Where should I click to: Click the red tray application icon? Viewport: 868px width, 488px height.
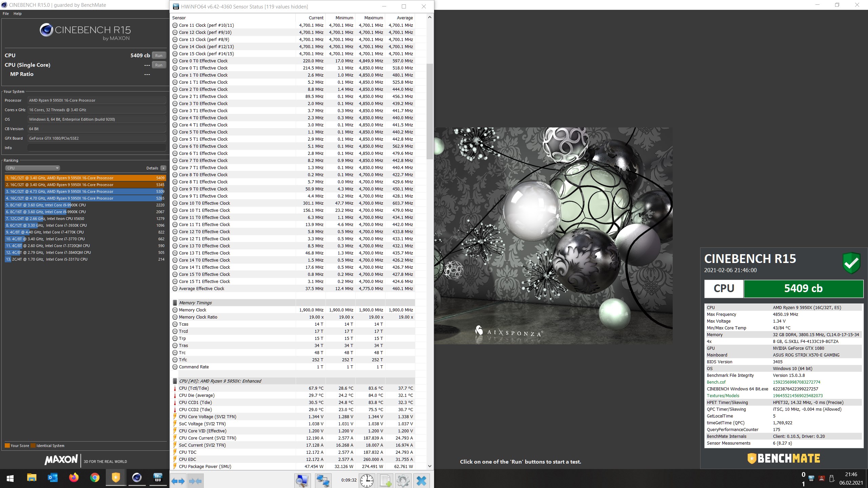click(822, 479)
